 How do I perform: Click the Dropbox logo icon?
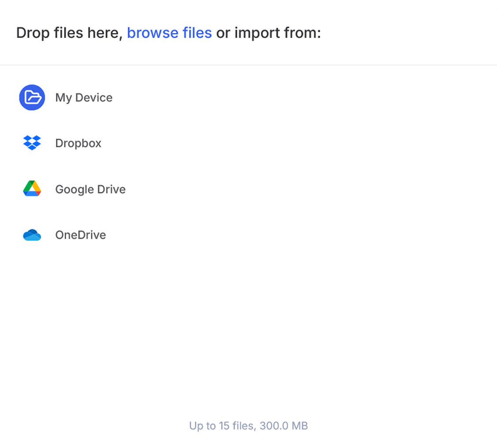click(32, 143)
